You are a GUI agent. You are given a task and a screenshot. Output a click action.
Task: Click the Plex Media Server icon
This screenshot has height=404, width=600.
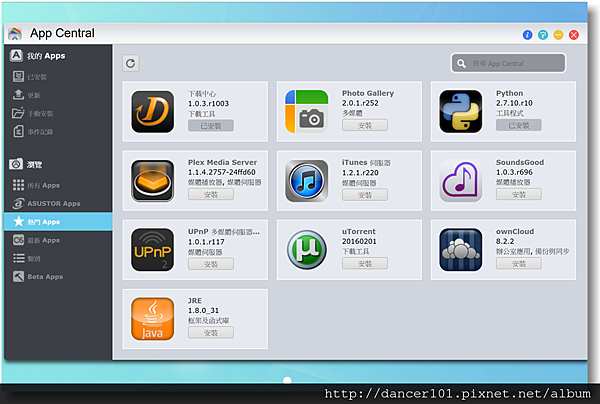click(152, 181)
